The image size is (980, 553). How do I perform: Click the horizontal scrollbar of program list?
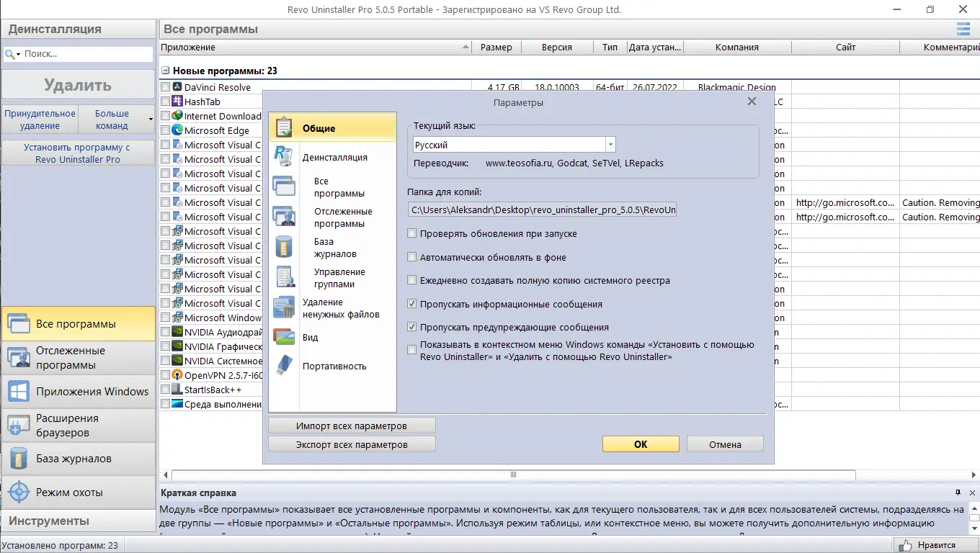click(513, 475)
